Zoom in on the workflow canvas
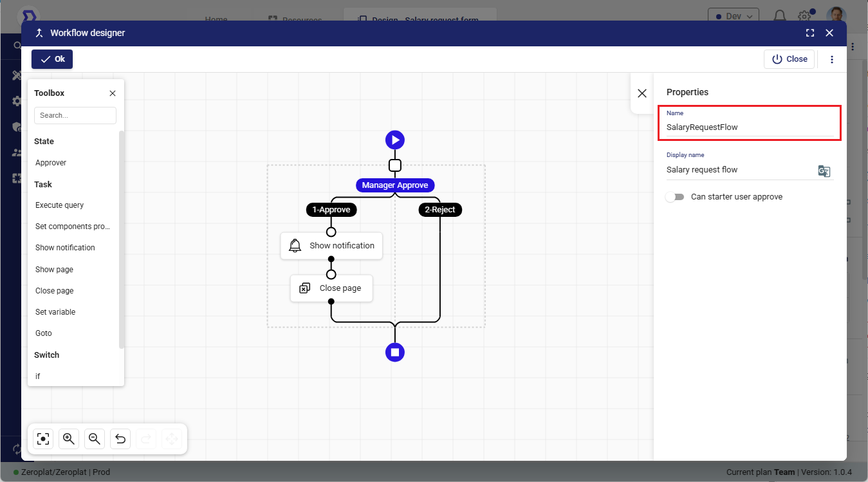 (69, 439)
